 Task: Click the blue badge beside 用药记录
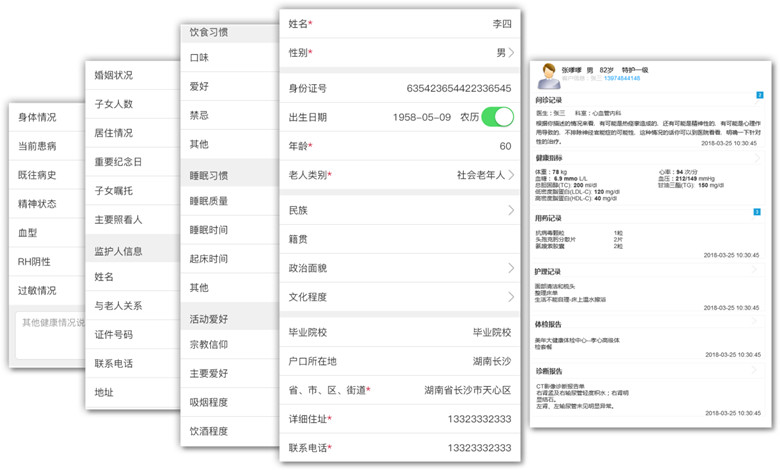(760, 213)
